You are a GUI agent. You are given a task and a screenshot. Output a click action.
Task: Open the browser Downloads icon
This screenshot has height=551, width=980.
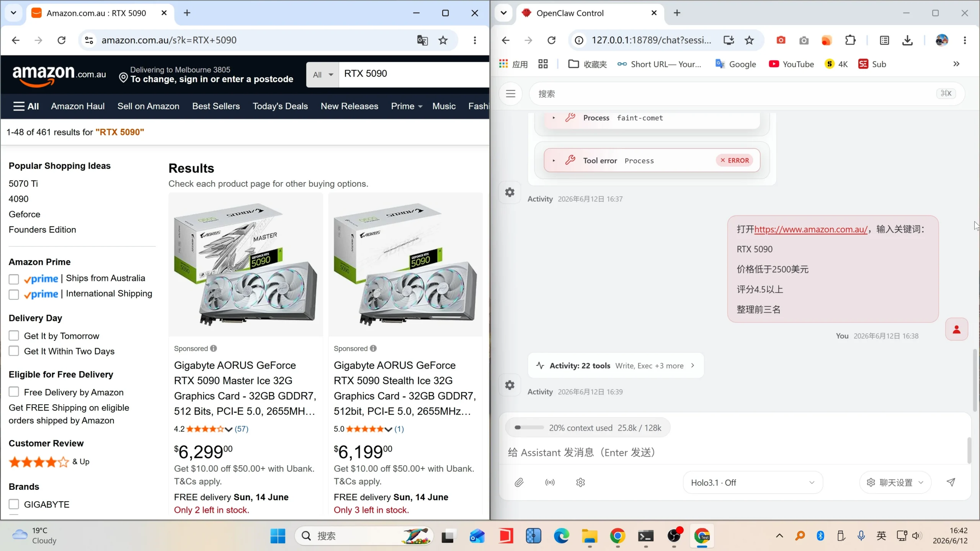pyautogui.click(x=908, y=40)
